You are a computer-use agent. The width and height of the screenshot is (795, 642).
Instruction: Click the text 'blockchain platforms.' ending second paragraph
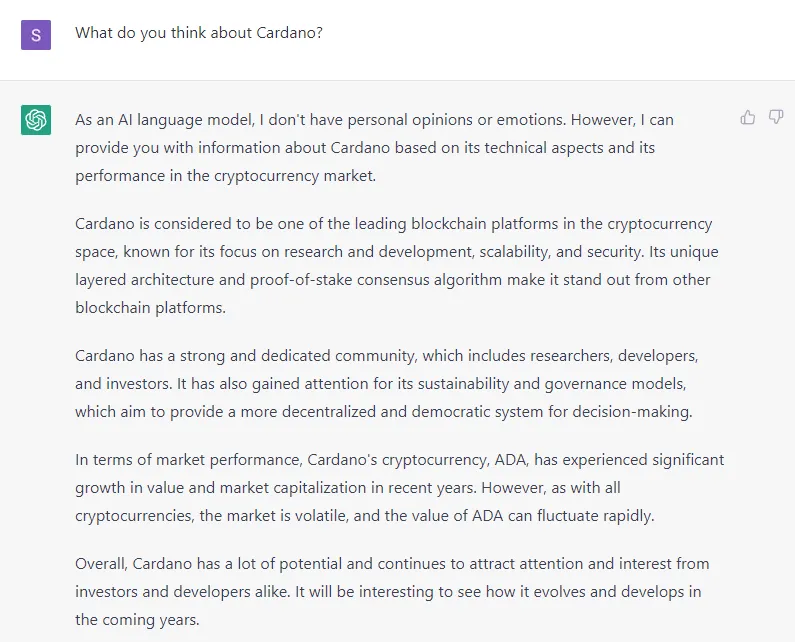click(151, 308)
